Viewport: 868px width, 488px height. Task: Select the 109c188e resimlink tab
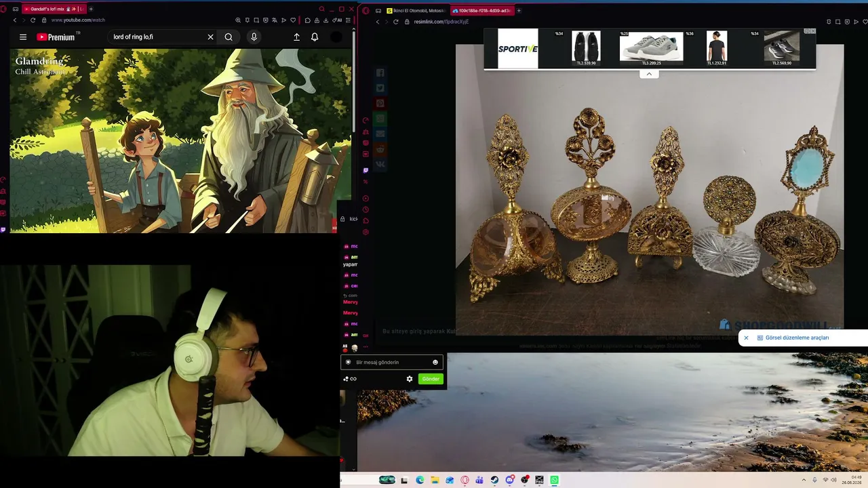coord(482,11)
